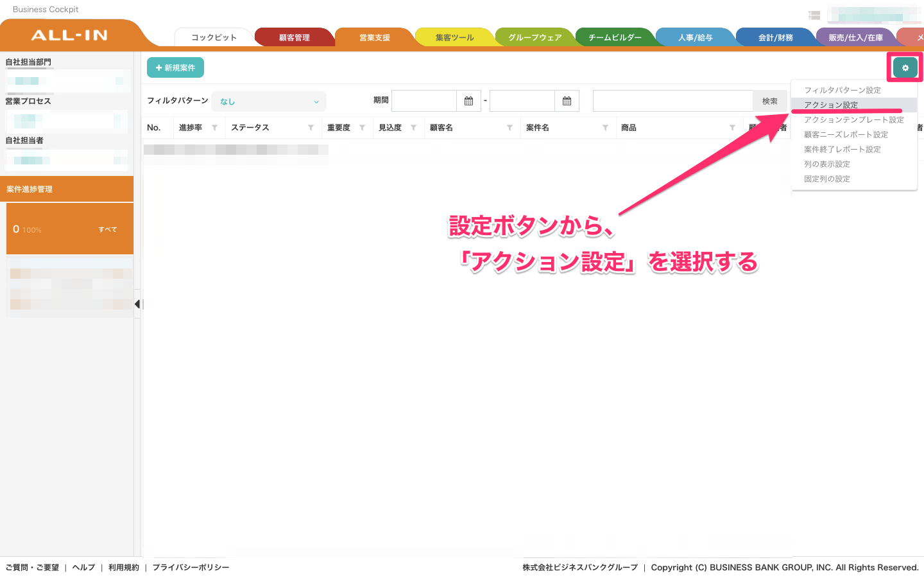Filter the 重要度 column
Screen dimensions: 924x578
[x=362, y=128]
